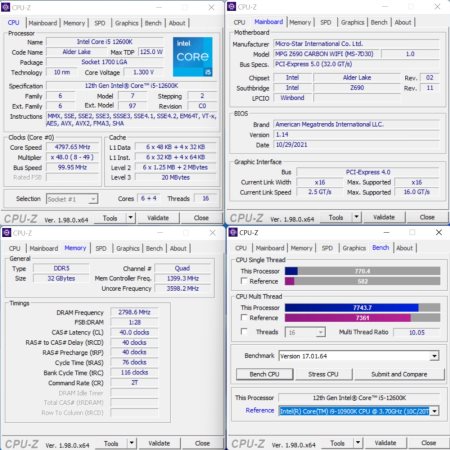The width and height of the screenshot is (450, 450).
Task: Click memory Type DDR5 field
Action: (x=61, y=268)
